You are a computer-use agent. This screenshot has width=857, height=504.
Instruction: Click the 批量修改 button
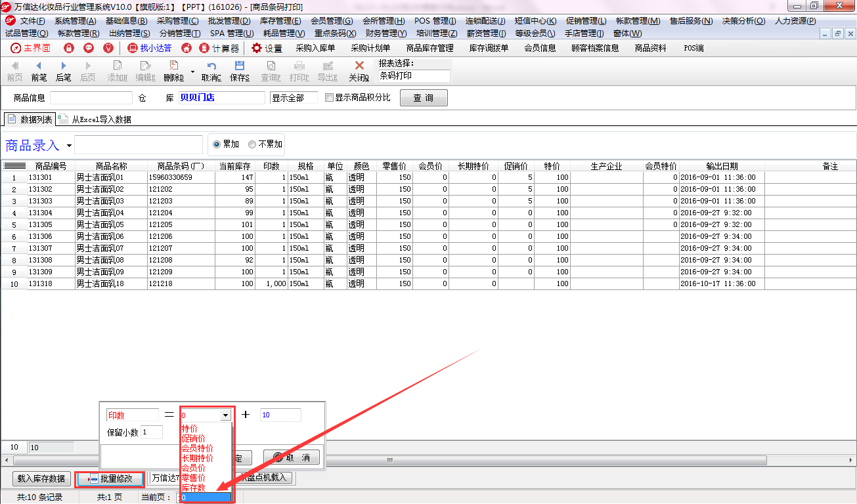[110, 478]
